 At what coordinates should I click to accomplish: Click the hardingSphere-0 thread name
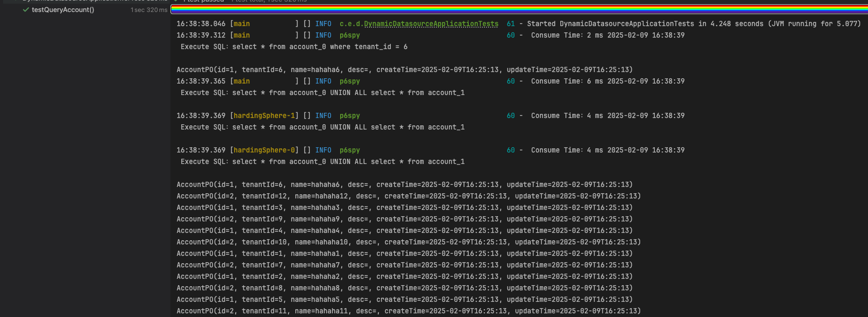[x=264, y=150]
